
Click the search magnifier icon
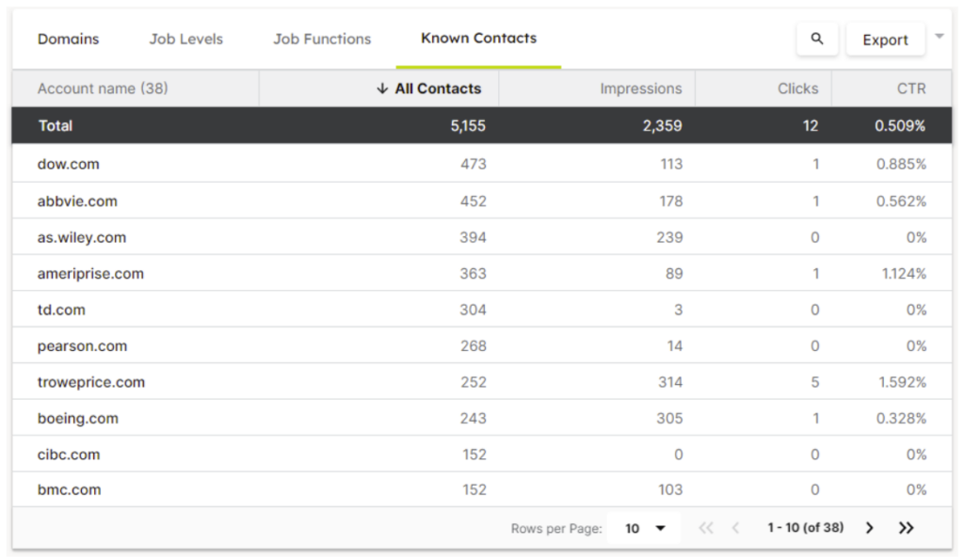click(x=816, y=40)
